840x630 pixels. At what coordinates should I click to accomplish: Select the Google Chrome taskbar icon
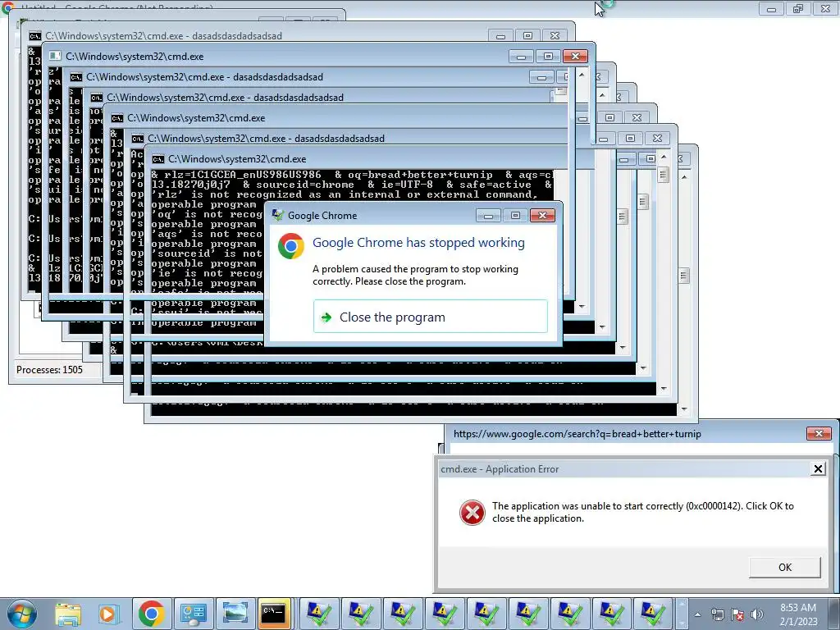[x=151, y=614]
